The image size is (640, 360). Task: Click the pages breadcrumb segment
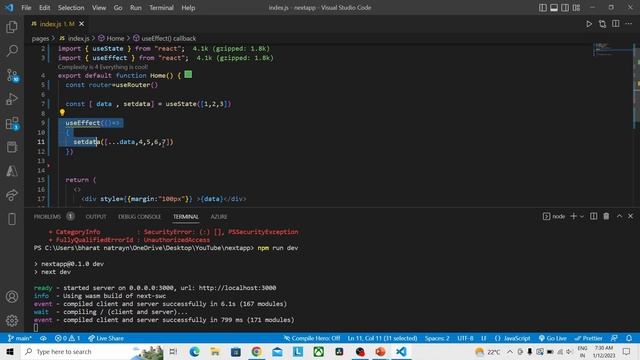point(40,38)
